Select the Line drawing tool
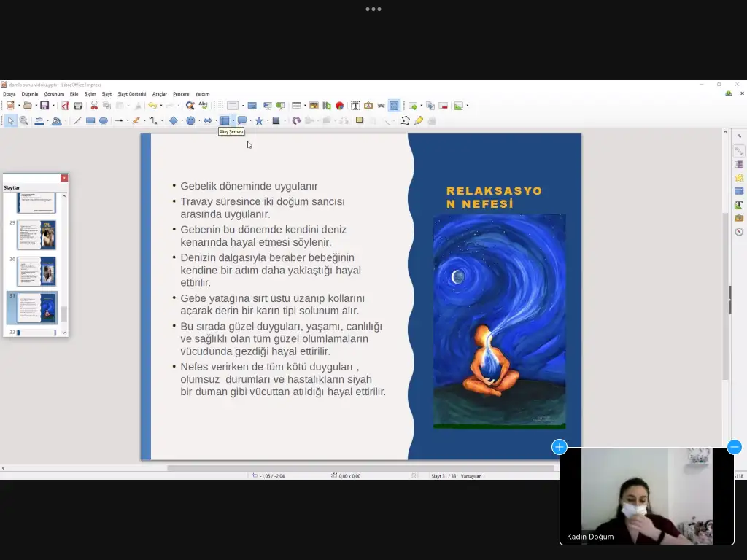The width and height of the screenshot is (747, 560). click(77, 121)
